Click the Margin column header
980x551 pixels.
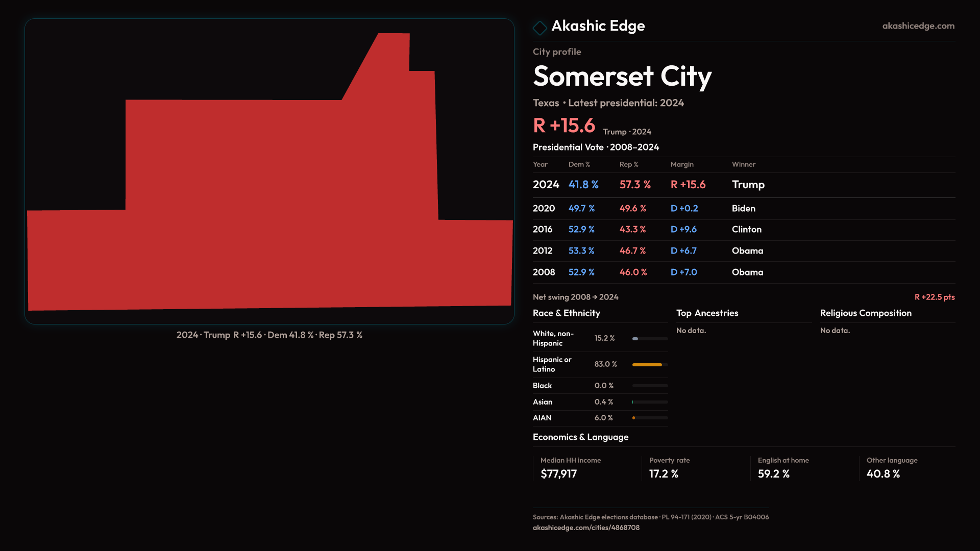coord(682,165)
